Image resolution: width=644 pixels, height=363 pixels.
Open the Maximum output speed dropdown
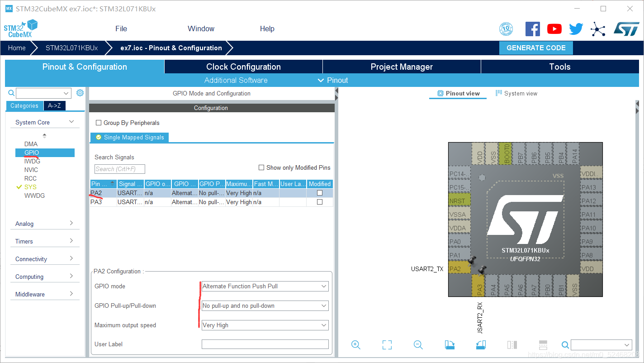coord(265,325)
